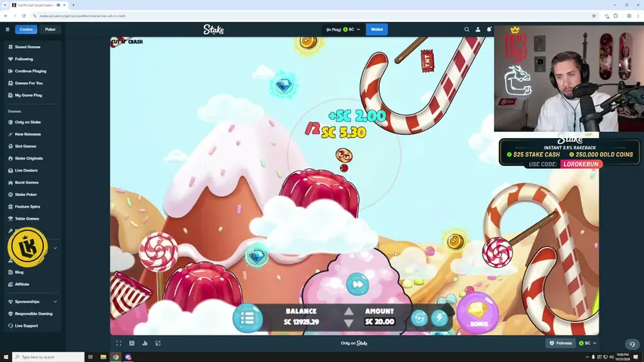Open the autoplay round button

pyautogui.click(x=419, y=318)
